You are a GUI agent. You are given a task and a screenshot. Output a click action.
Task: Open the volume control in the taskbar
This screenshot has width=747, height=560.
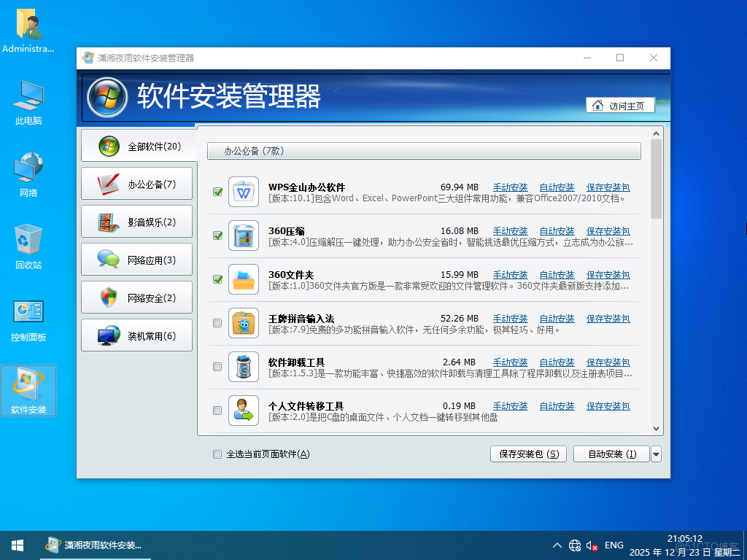coord(591,545)
